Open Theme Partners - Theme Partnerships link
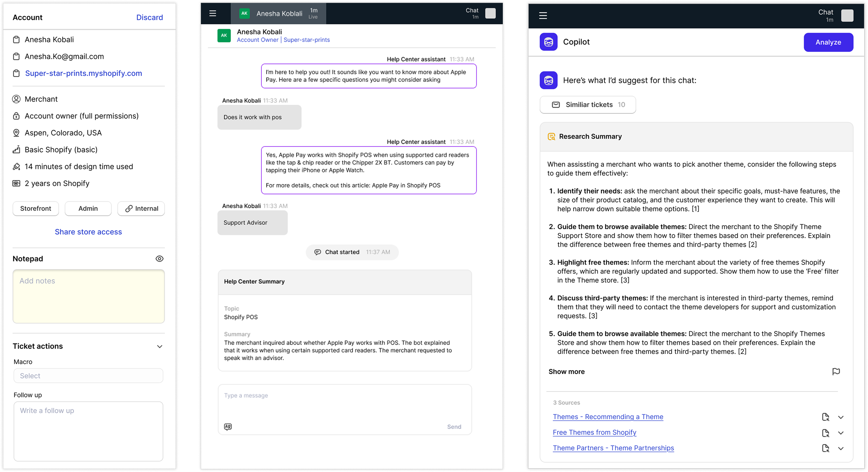This screenshot has height=472, width=868. (613, 448)
